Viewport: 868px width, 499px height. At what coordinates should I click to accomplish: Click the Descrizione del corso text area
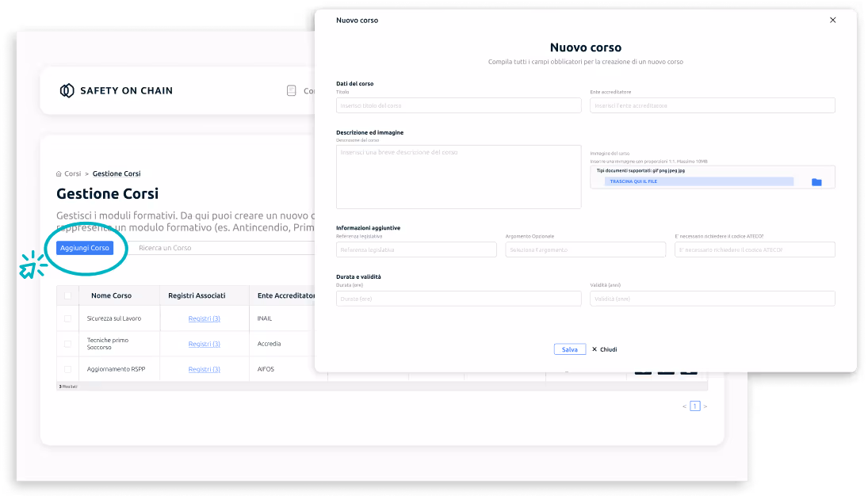[x=458, y=177]
